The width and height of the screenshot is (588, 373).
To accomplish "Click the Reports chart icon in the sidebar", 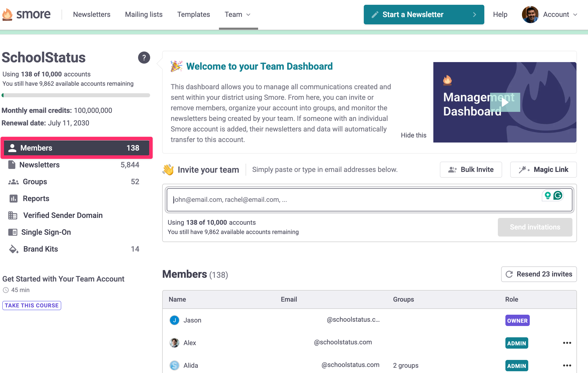I will (x=14, y=199).
